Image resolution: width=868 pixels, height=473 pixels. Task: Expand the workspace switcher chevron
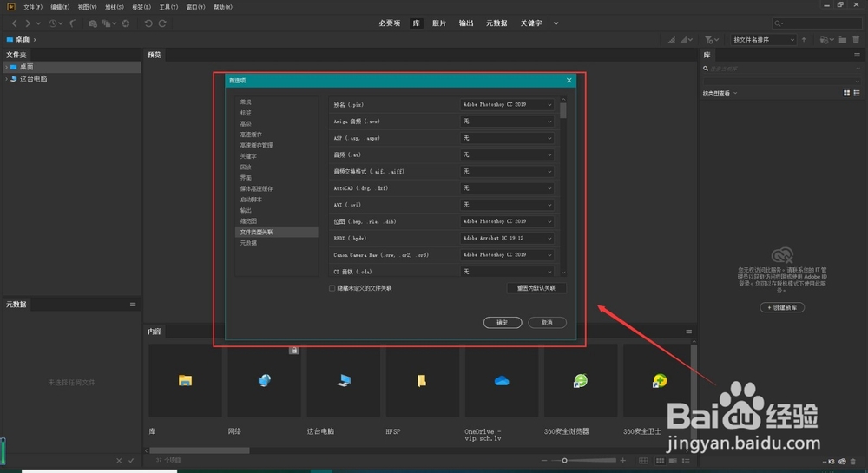click(x=556, y=23)
